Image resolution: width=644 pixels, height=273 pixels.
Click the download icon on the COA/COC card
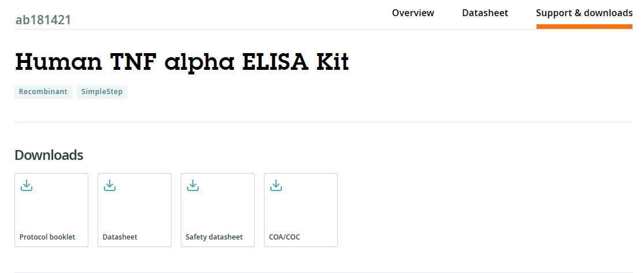276,185
